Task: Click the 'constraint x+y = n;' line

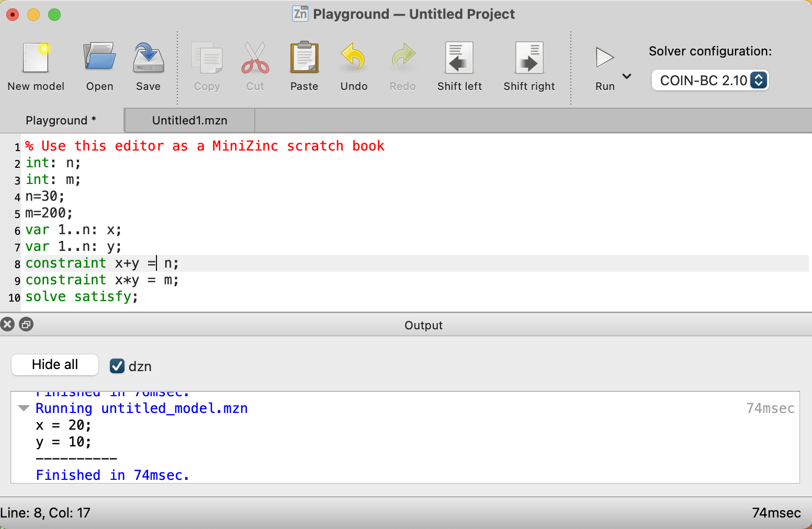Action: pos(102,263)
